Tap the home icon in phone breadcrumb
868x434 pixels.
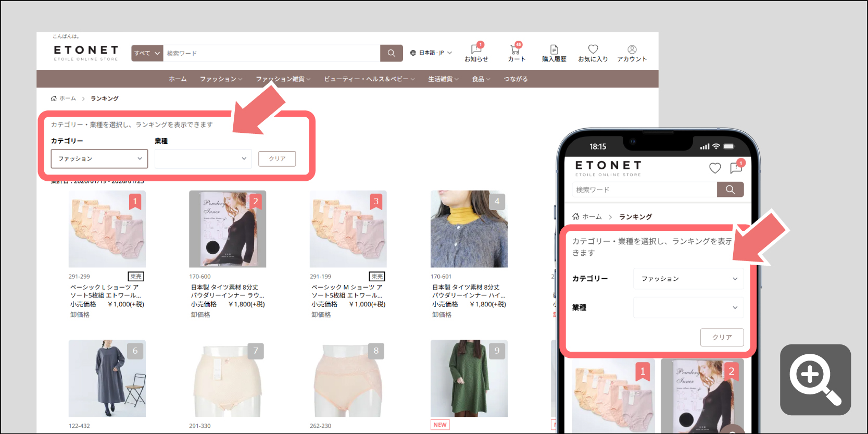pyautogui.click(x=575, y=216)
